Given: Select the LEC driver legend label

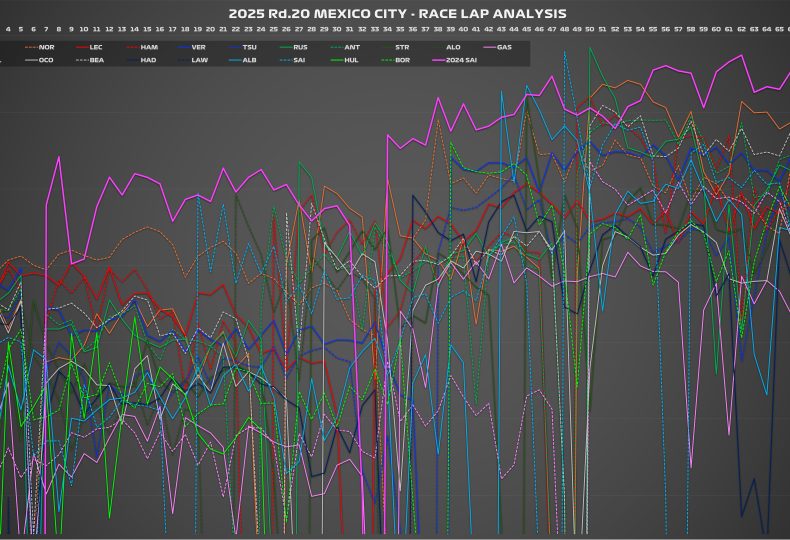Looking at the screenshot, I should 96,47.
